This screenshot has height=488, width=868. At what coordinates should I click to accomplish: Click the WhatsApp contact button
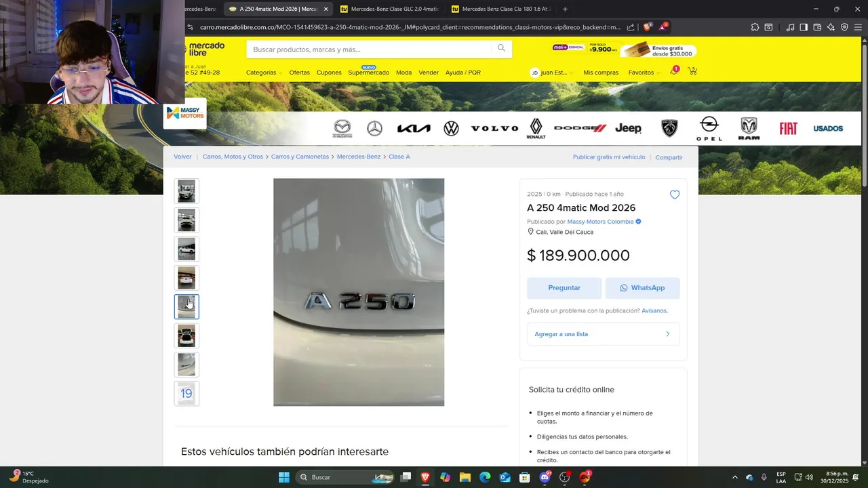point(642,288)
